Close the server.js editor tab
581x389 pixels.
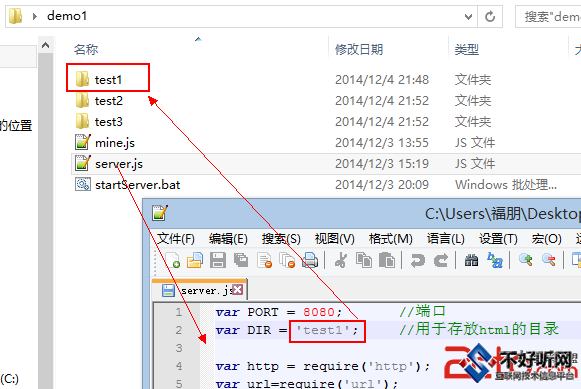pyautogui.click(x=238, y=290)
